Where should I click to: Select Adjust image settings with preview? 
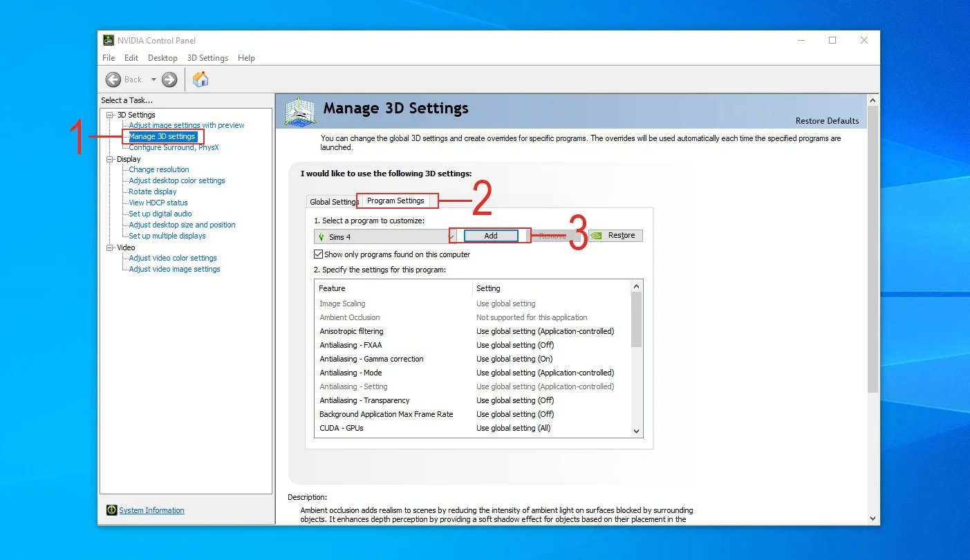[x=187, y=125]
